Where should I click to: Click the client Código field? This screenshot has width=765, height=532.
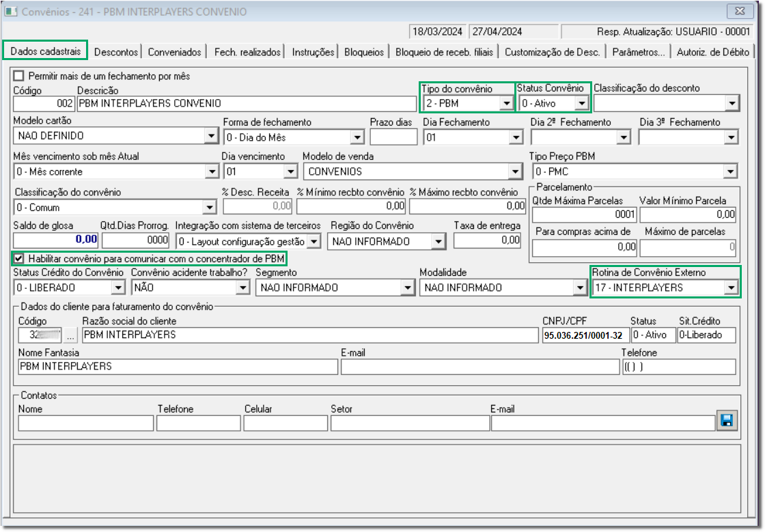(40, 335)
